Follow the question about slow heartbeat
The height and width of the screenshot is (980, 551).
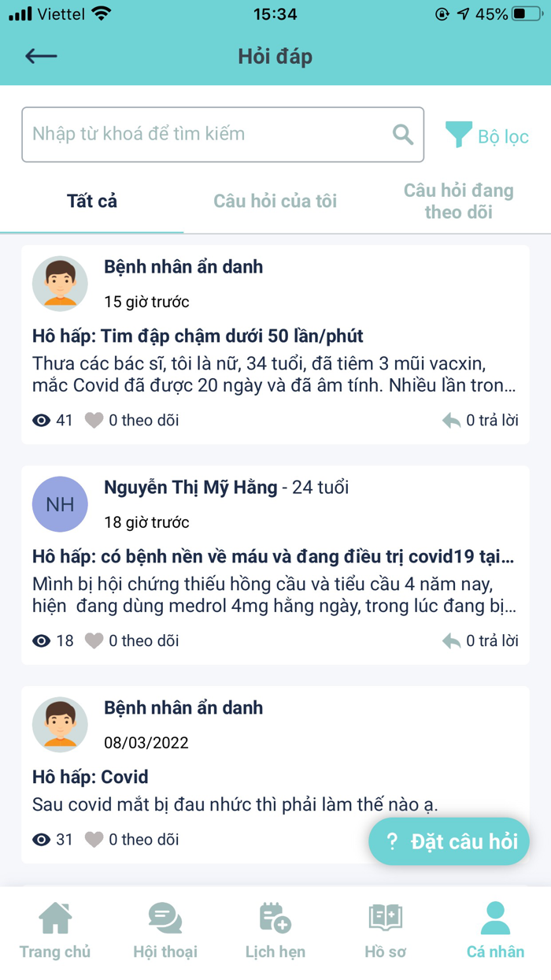pyautogui.click(x=94, y=419)
